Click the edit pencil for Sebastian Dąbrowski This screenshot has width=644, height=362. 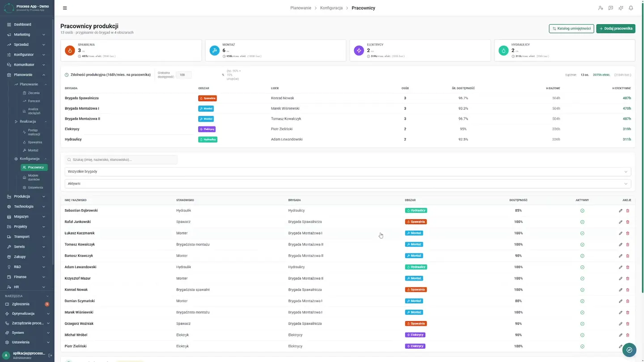pyautogui.click(x=620, y=210)
